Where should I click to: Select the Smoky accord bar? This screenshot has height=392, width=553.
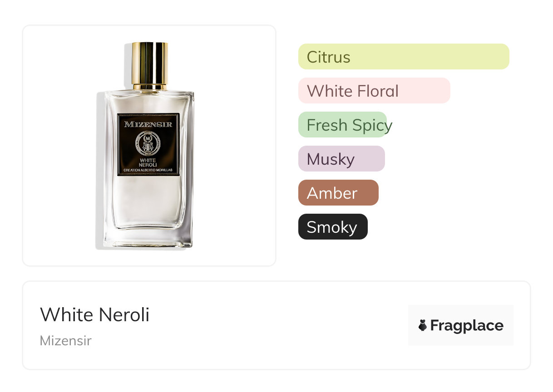click(x=333, y=227)
